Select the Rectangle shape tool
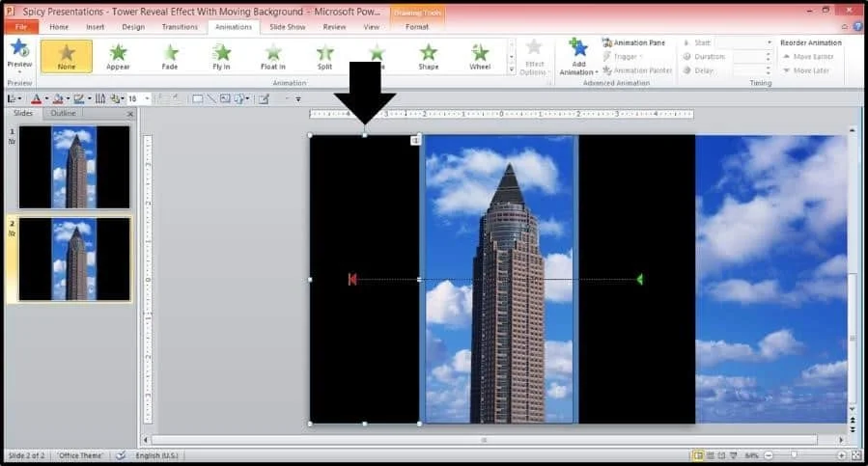The width and height of the screenshot is (868, 466). coord(197,98)
